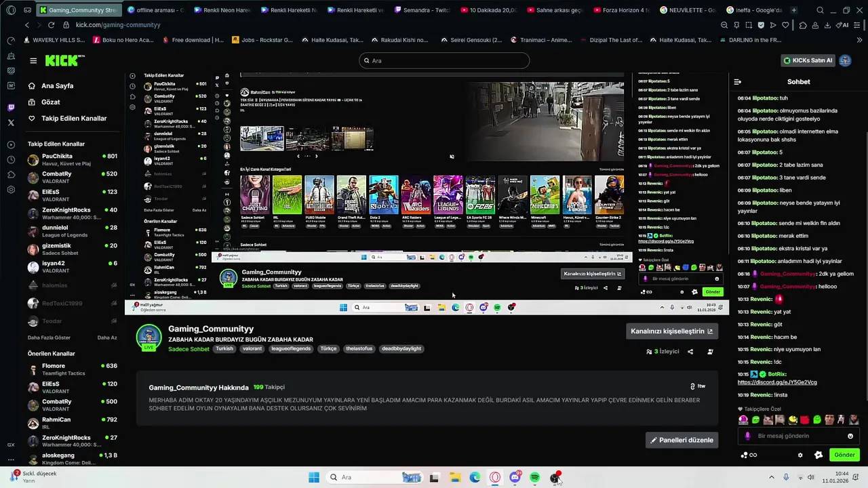Click the share icon beside 3 İzleyici
This screenshot has width=868, height=488.
(690, 352)
